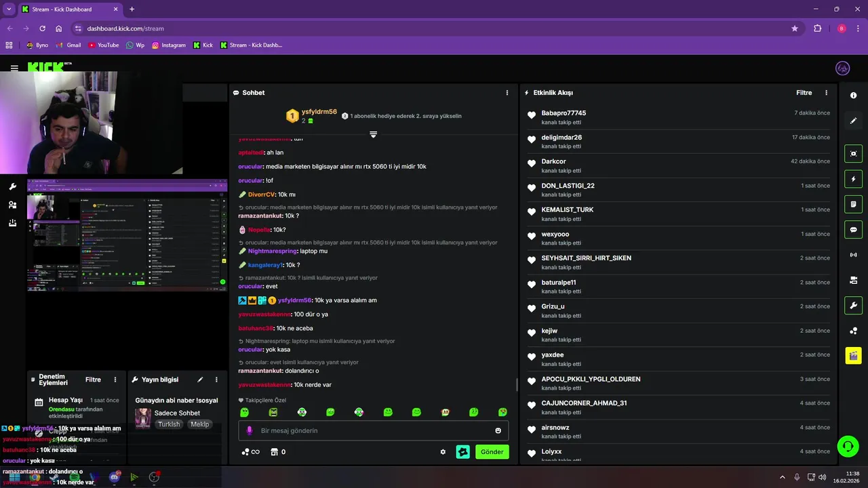Screen dimensions: 868x488
Task: Toggle the moderation actions document panel icon
Action: [853, 204]
